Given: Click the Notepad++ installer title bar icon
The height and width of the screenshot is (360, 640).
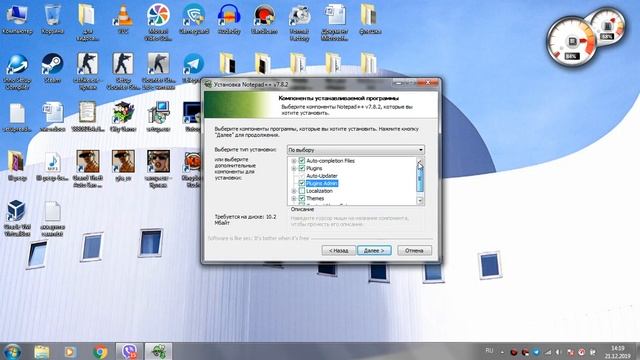Looking at the screenshot, I should click(x=208, y=84).
